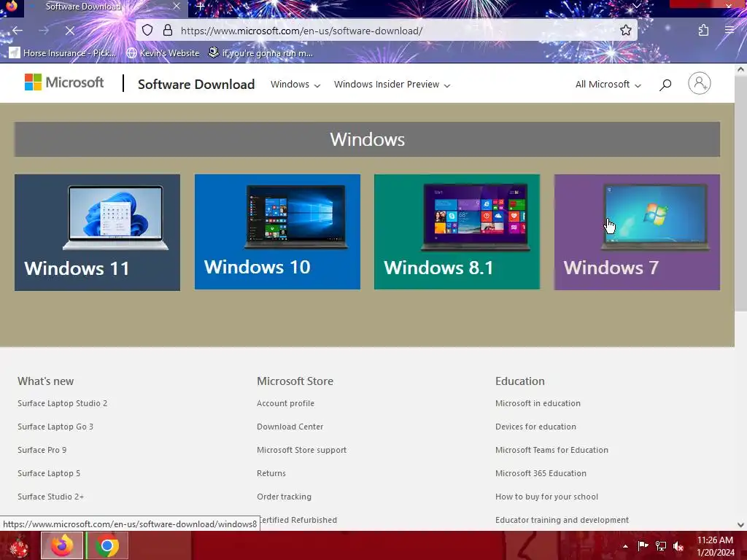The width and height of the screenshot is (747, 560).
Task: Open the Action Center flag icon
Action: 643,546
